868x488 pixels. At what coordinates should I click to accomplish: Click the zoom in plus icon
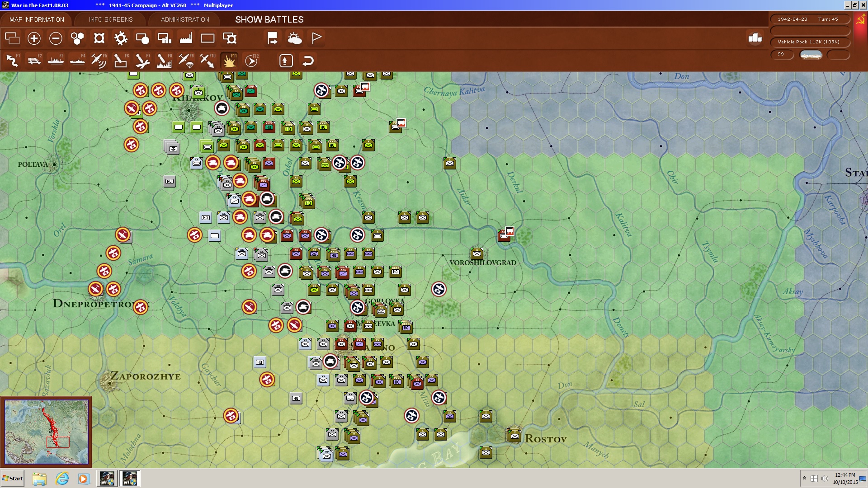(x=34, y=38)
